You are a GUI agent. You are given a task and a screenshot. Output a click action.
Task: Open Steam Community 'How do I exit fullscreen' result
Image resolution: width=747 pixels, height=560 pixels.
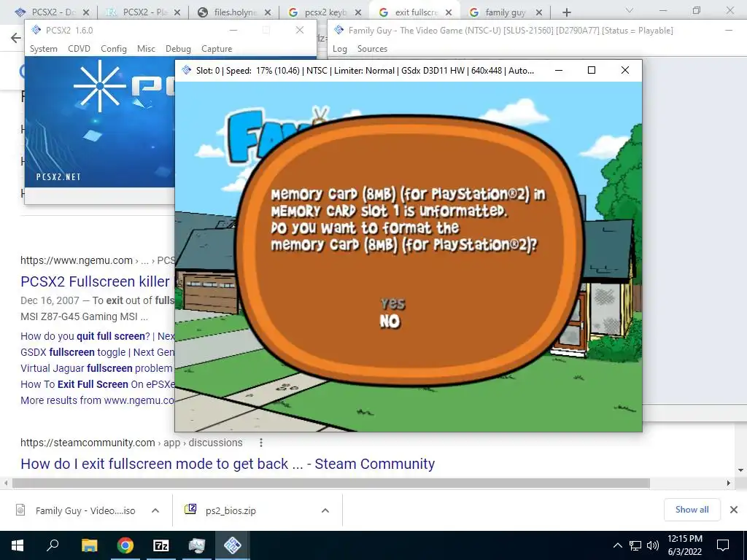[228, 464]
